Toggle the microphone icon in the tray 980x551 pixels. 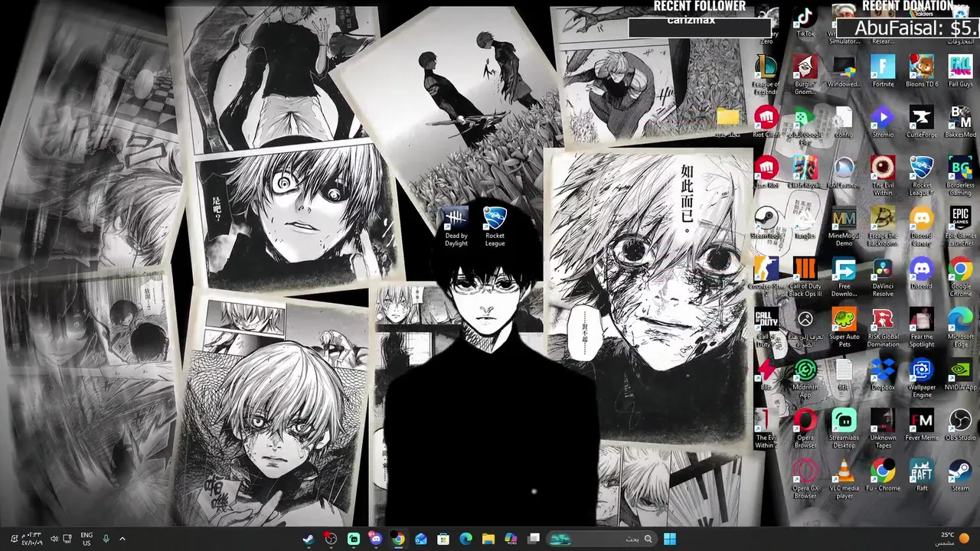tap(106, 539)
